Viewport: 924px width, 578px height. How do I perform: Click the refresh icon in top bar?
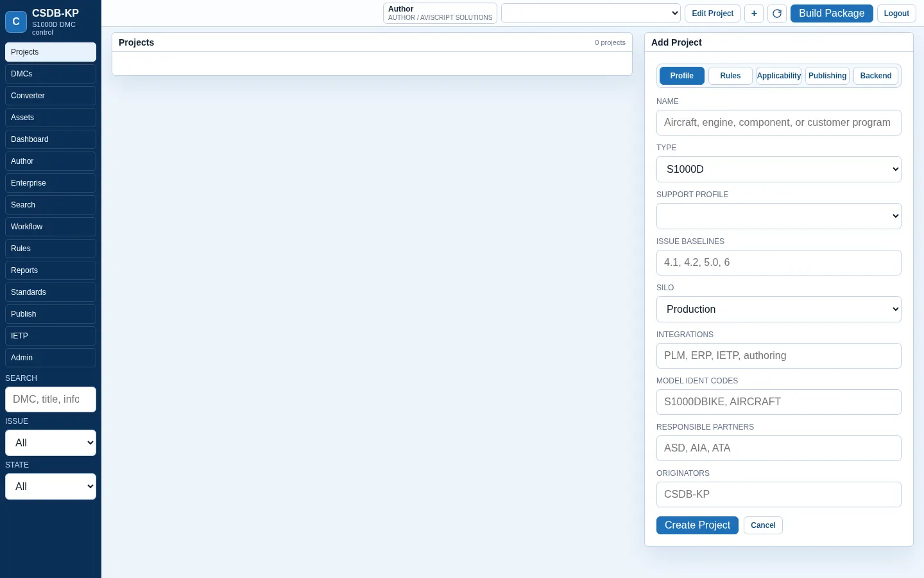[777, 13]
